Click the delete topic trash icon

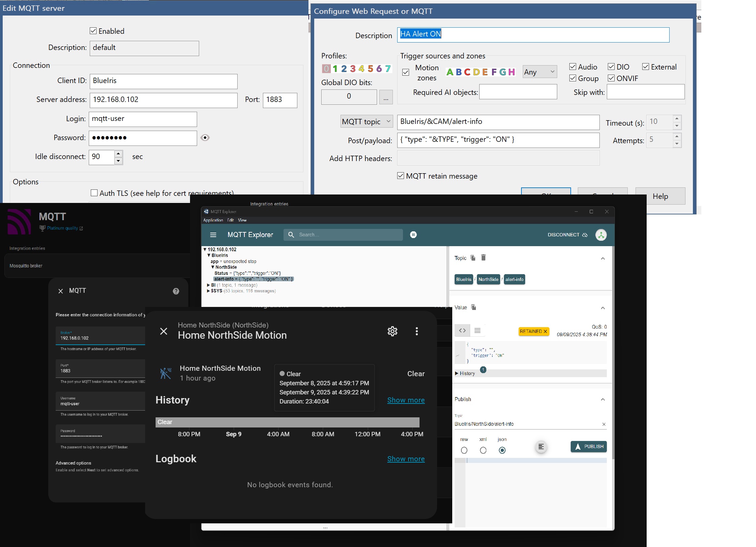483,258
